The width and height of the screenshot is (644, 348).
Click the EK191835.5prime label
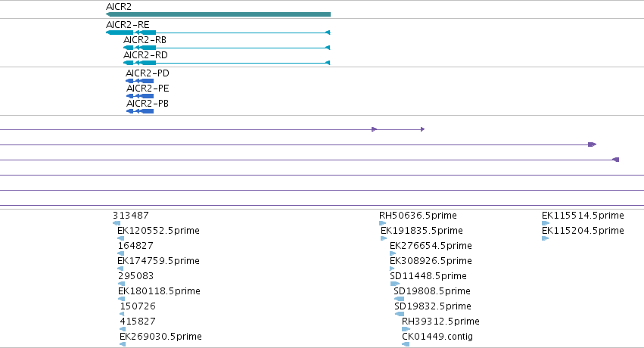click(422, 231)
